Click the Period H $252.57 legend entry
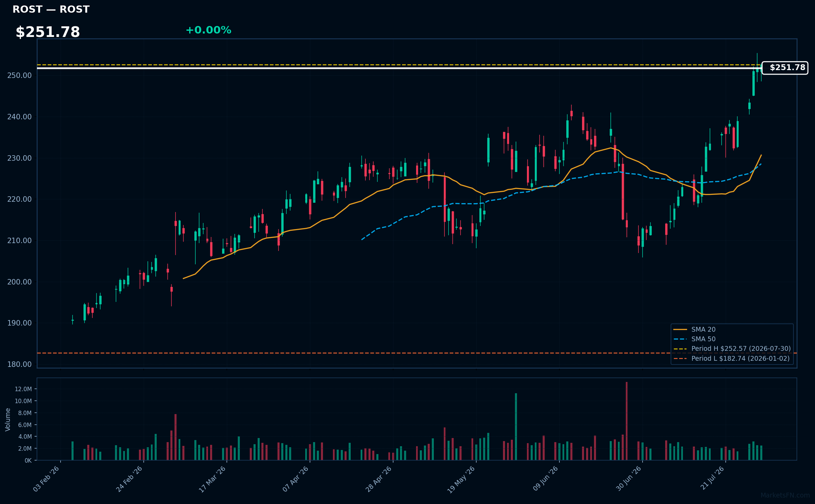815x504 pixels. (732, 348)
